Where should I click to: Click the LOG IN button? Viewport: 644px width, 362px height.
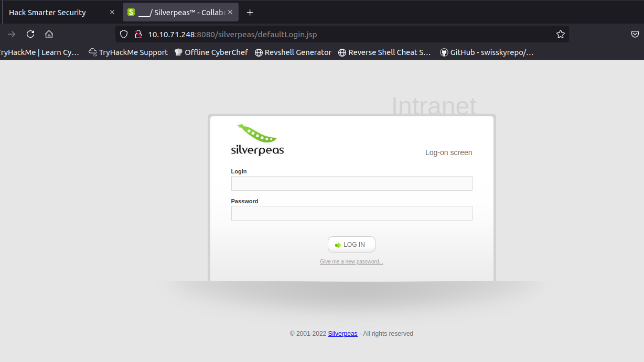click(351, 245)
